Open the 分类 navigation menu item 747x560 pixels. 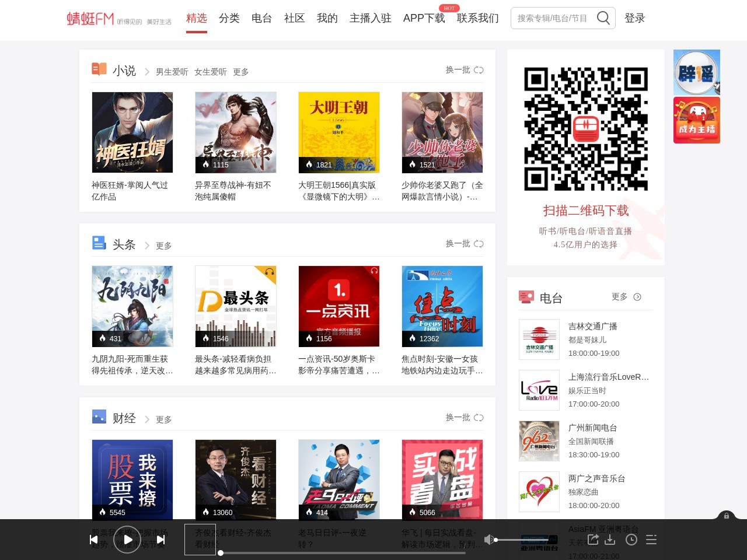pyautogui.click(x=229, y=18)
